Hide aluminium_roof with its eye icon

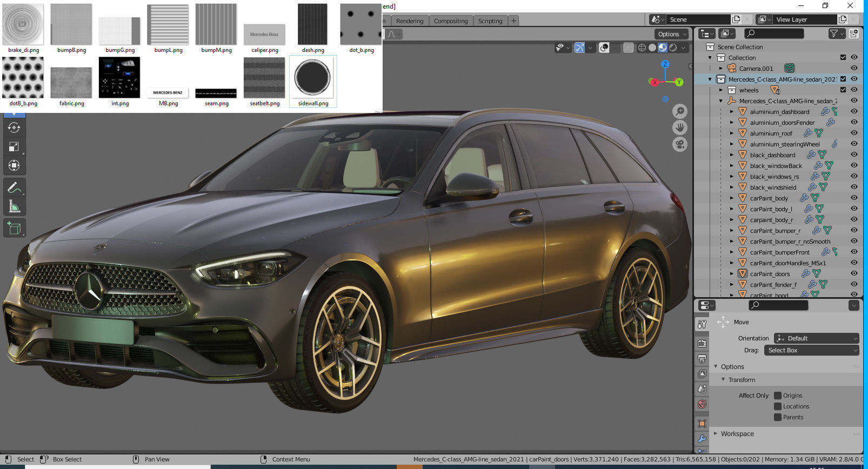[854, 133]
